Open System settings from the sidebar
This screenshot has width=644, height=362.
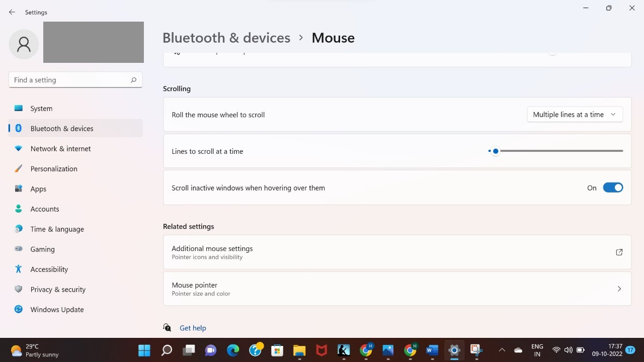coord(41,108)
